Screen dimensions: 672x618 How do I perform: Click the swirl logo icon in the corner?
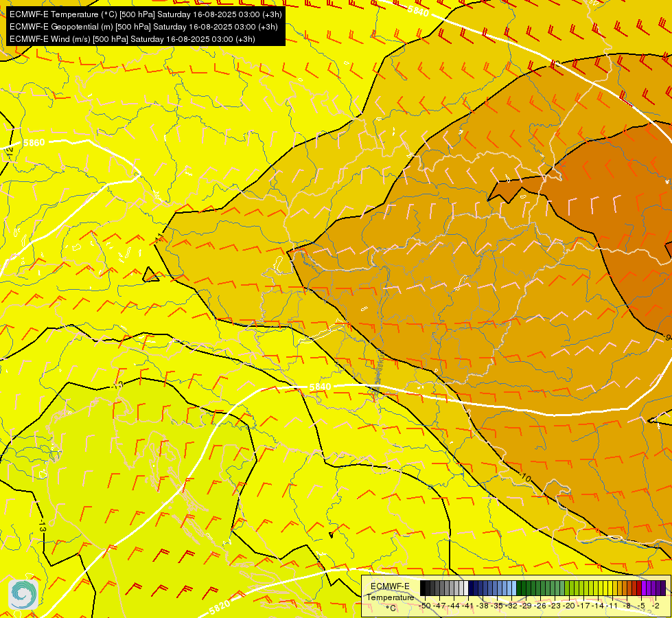23,595
